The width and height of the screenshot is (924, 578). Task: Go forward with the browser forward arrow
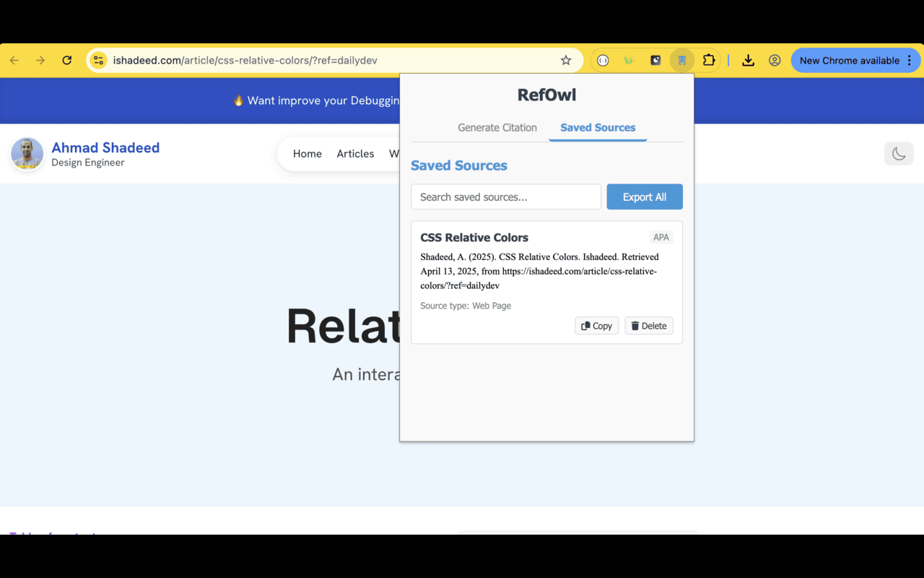click(40, 61)
